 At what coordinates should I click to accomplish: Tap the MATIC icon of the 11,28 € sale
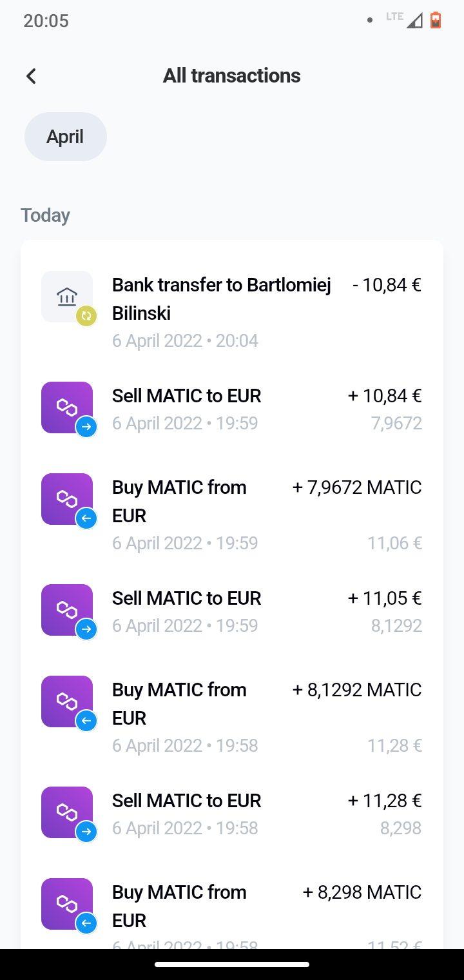coord(67,812)
